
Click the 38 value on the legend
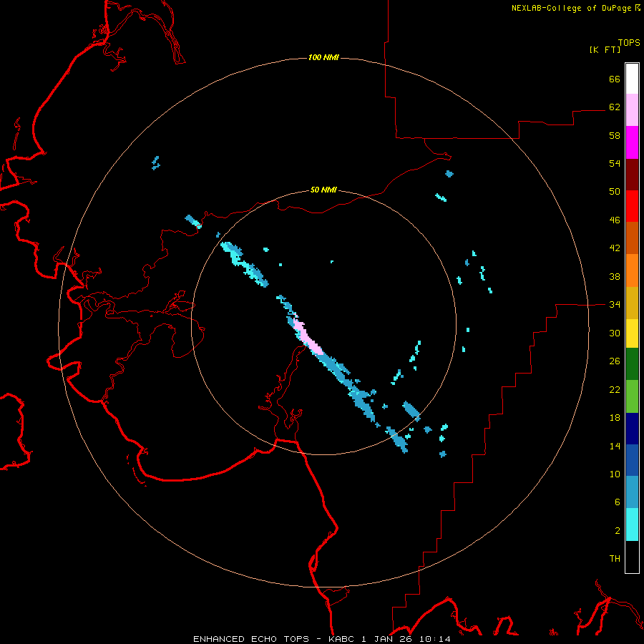coord(615,276)
